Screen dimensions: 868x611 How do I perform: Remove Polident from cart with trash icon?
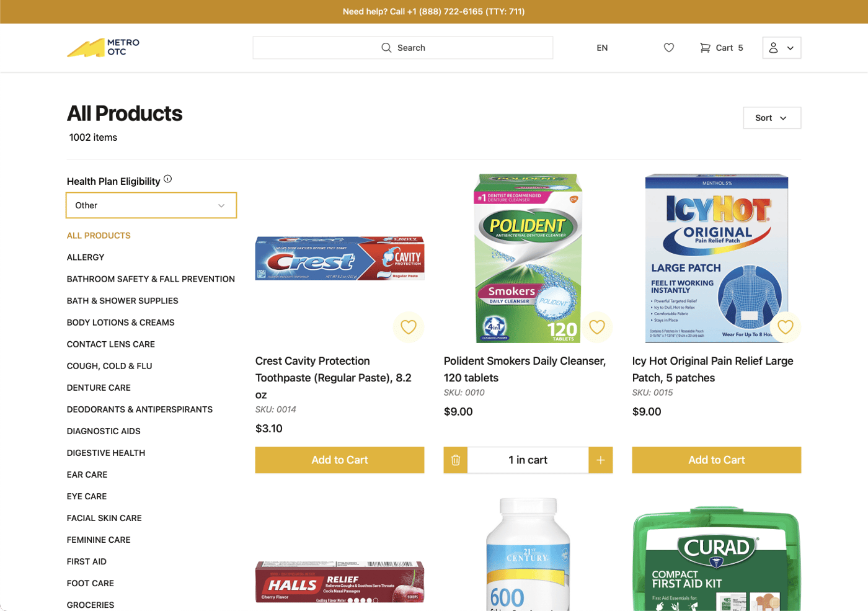pos(456,460)
